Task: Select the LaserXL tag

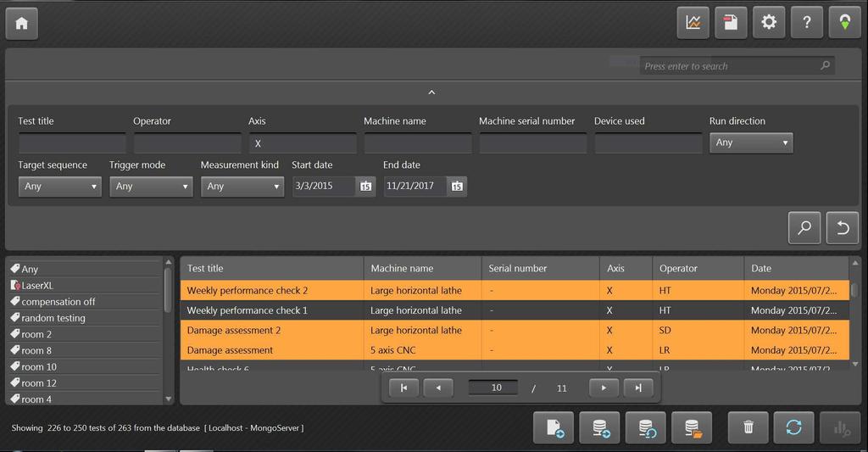Action: pyautogui.click(x=86, y=285)
